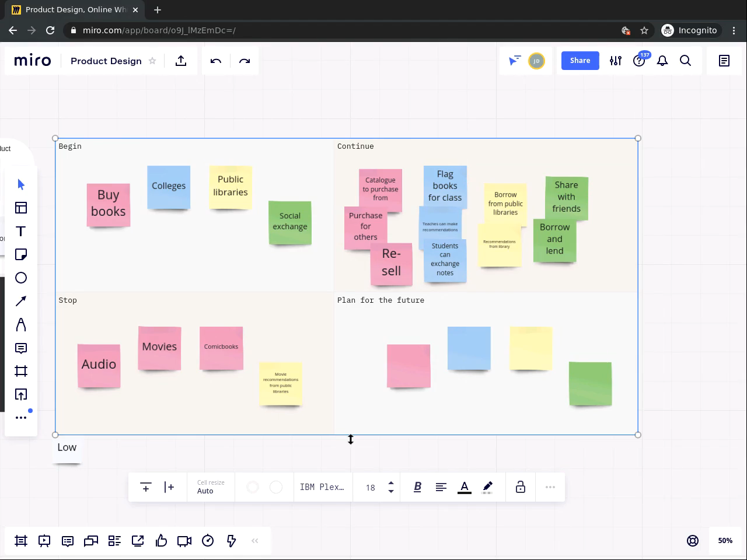
Task: Open the lightning bolt activities icon
Action: pos(231,541)
